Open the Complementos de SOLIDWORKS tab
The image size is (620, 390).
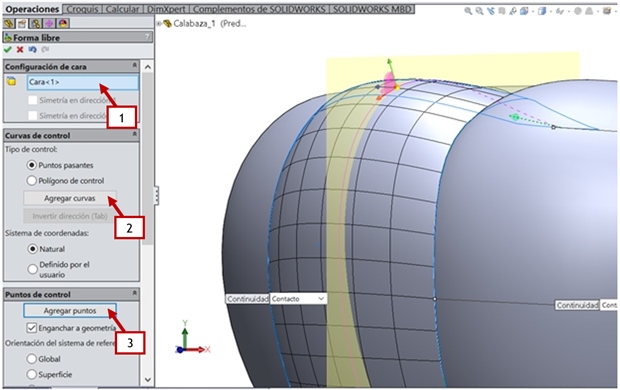point(259,9)
